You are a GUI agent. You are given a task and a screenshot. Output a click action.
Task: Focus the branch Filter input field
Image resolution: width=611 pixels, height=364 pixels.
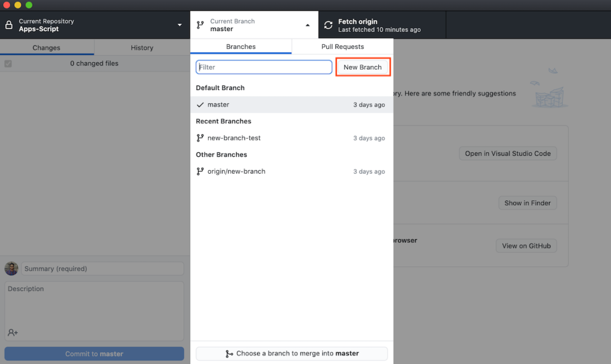click(264, 67)
